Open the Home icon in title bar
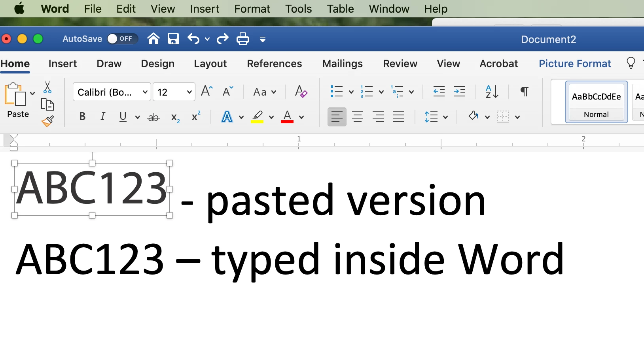 (153, 39)
